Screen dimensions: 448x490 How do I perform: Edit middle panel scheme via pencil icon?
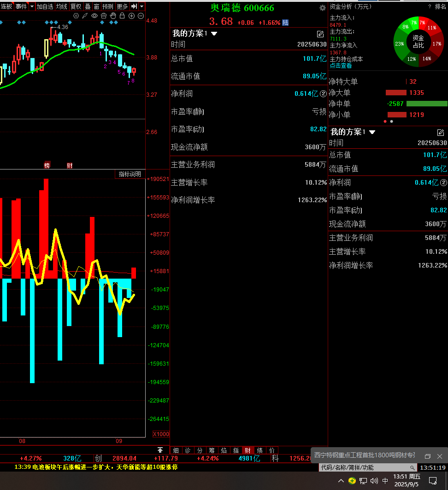(320, 34)
